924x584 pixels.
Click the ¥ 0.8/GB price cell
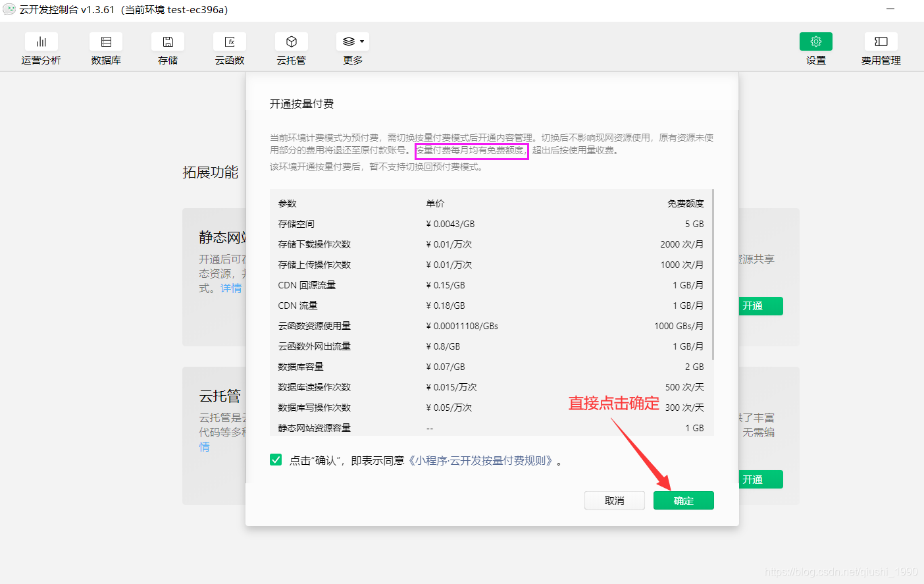pyautogui.click(x=443, y=346)
